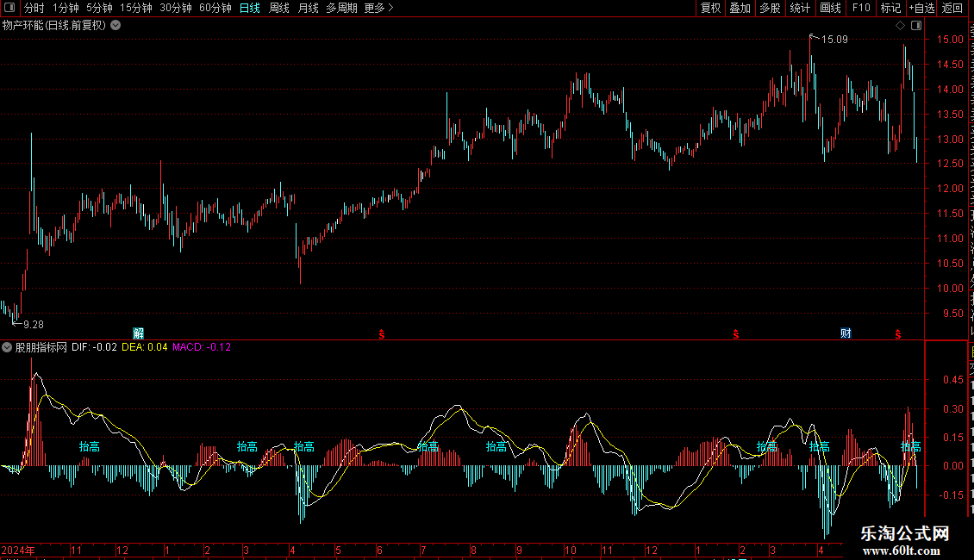Click the diamond marker icon

900,26
